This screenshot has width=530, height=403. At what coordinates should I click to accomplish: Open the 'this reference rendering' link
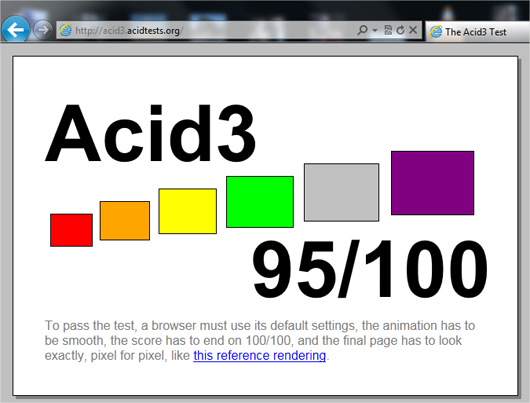tap(260, 355)
